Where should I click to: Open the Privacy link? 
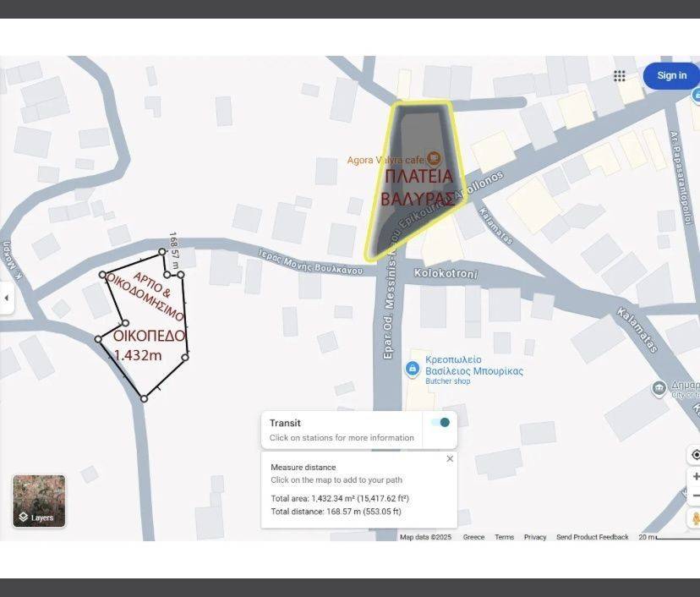(x=535, y=537)
